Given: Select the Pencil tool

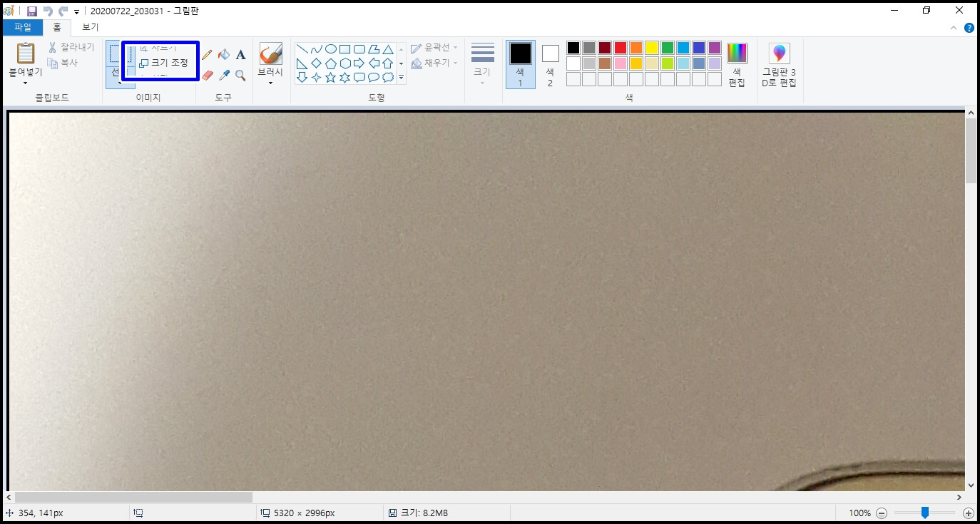Looking at the screenshot, I should [x=207, y=55].
